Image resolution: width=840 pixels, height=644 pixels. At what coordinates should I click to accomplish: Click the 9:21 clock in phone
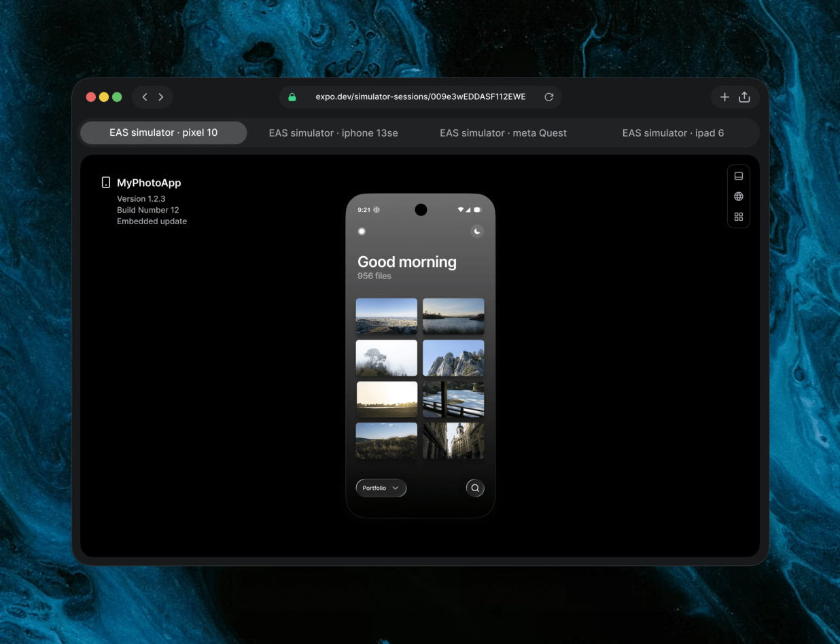coord(364,210)
